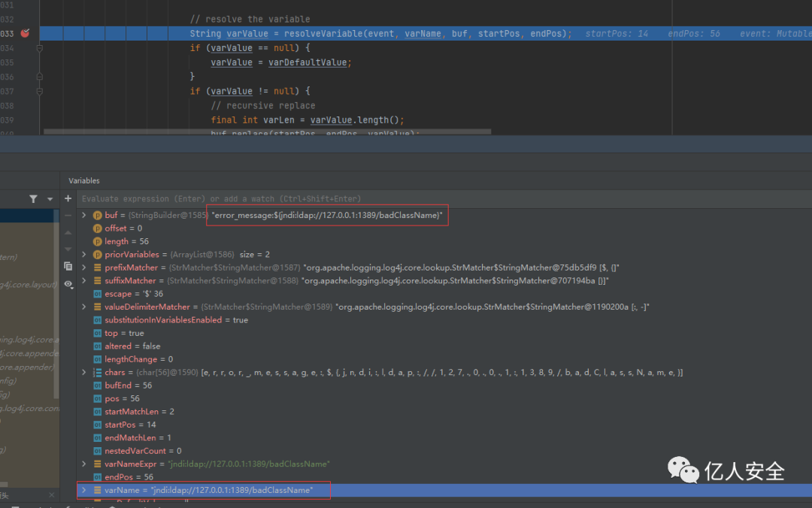Select the Variables tab label
Viewport: 812px width, 508px height.
pyautogui.click(x=84, y=180)
